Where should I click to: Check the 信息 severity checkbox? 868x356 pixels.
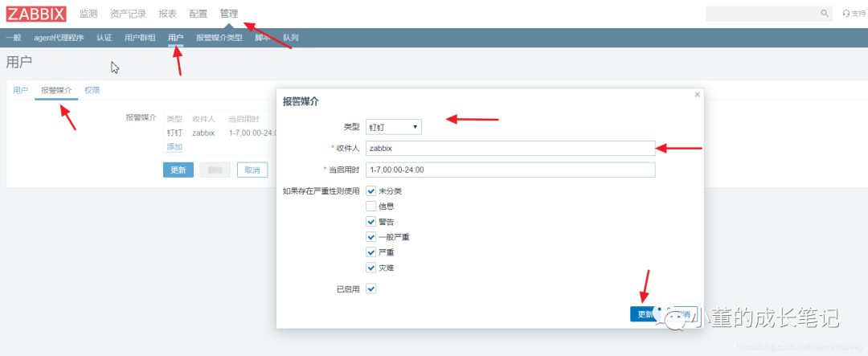pyautogui.click(x=371, y=207)
